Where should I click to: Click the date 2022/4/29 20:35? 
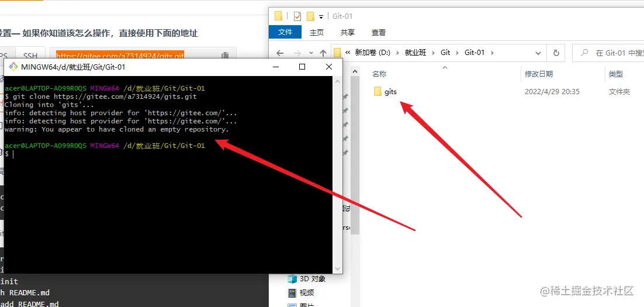click(x=552, y=92)
